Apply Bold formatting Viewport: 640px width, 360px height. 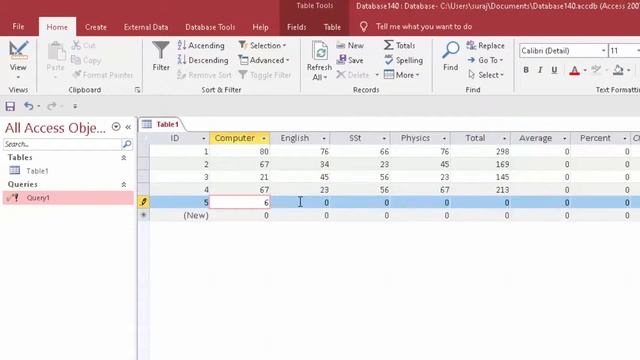[x=526, y=70]
